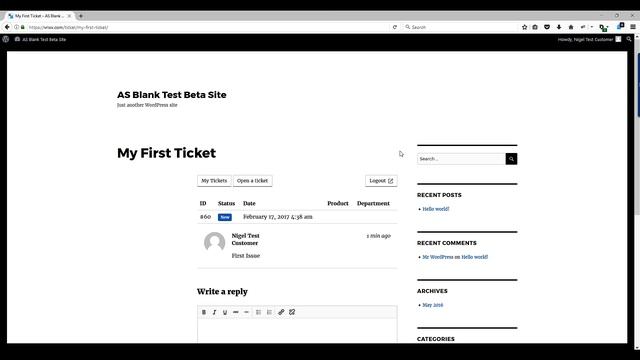The image size is (640, 360).
Task: Click the Open a ticket button
Action: coord(253,181)
